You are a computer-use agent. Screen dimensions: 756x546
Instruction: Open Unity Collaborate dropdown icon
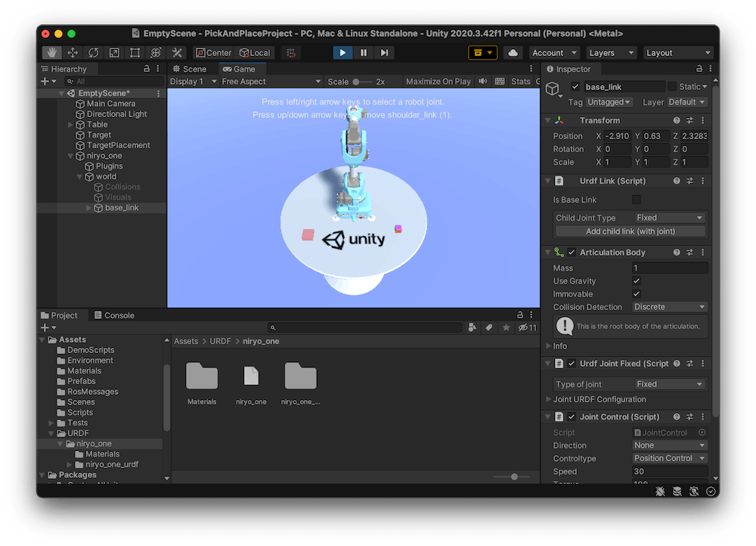[482, 53]
